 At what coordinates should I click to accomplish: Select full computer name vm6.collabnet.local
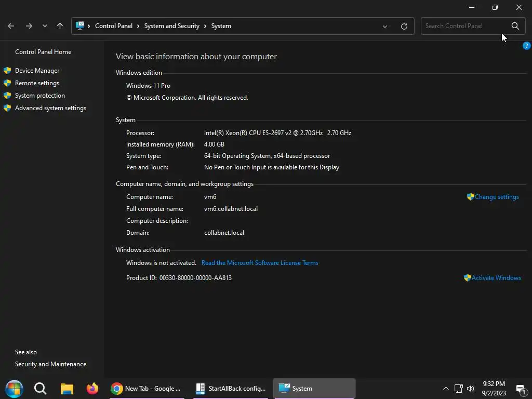231,209
